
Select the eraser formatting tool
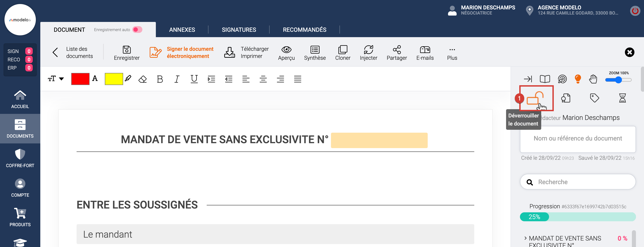(x=142, y=79)
